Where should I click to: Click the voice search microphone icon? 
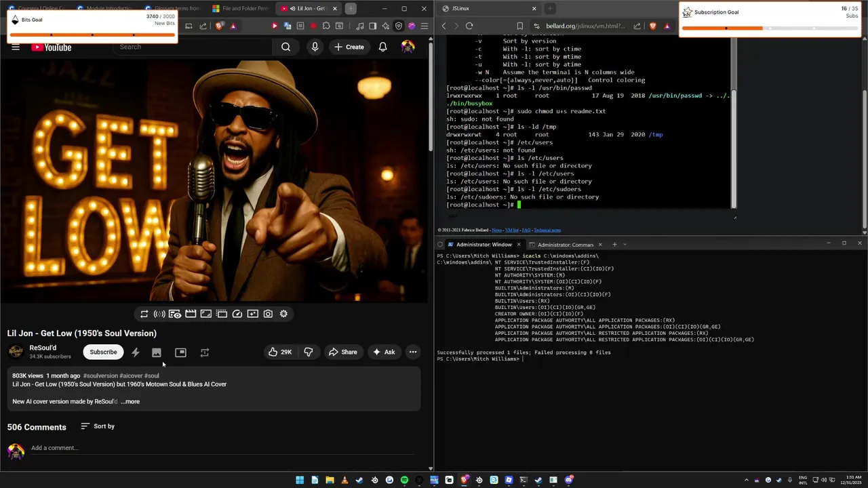click(315, 47)
